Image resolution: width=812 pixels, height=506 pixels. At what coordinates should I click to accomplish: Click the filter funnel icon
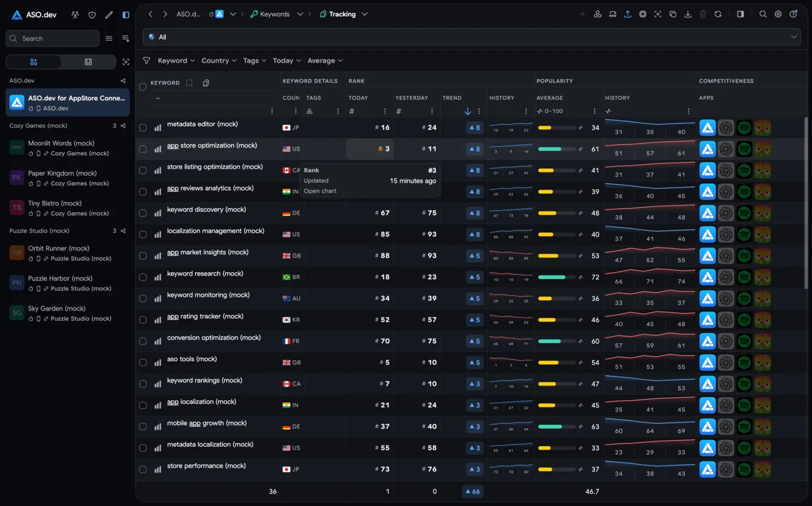147,60
